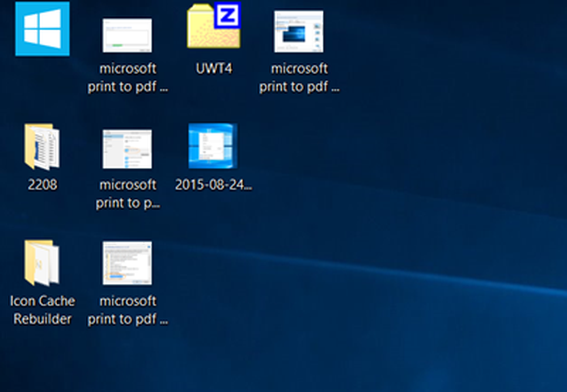Click the blue Windows logo tile

[x=43, y=29]
